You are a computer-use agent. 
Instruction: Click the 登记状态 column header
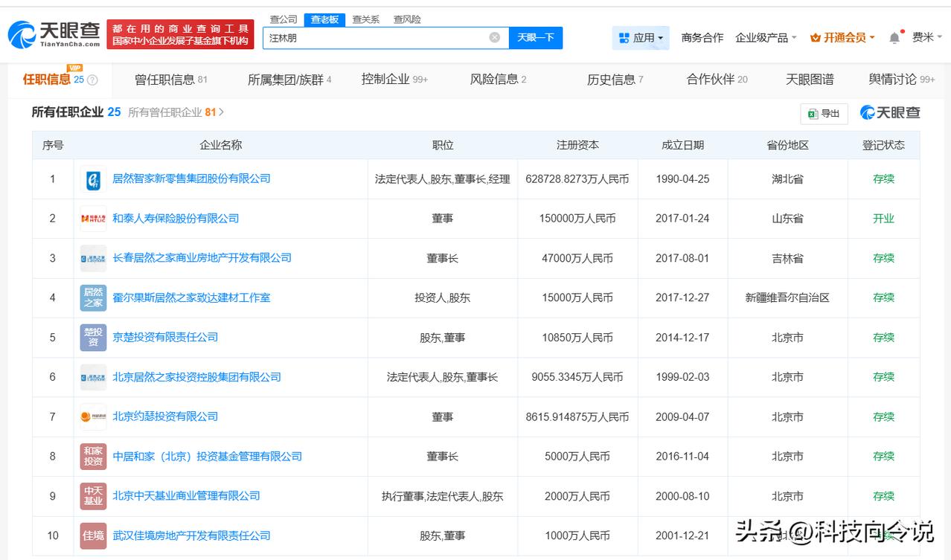click(x=883, y=145)
